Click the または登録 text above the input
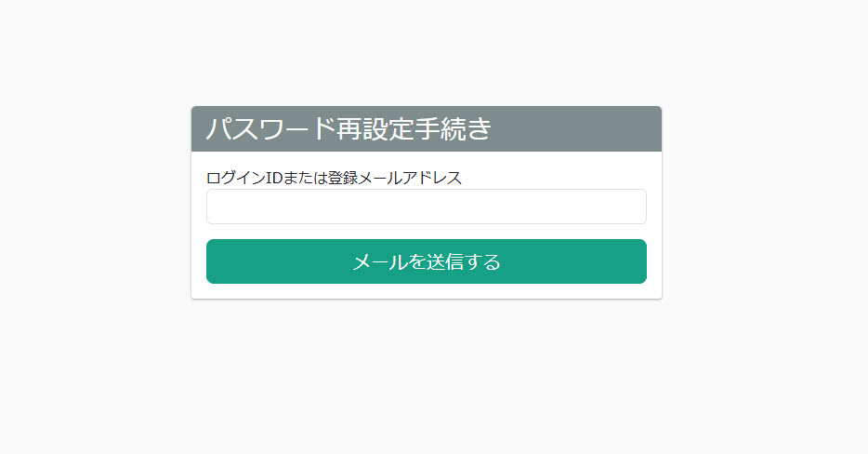Screen dimensions: 868x454 tap(321, 178)
